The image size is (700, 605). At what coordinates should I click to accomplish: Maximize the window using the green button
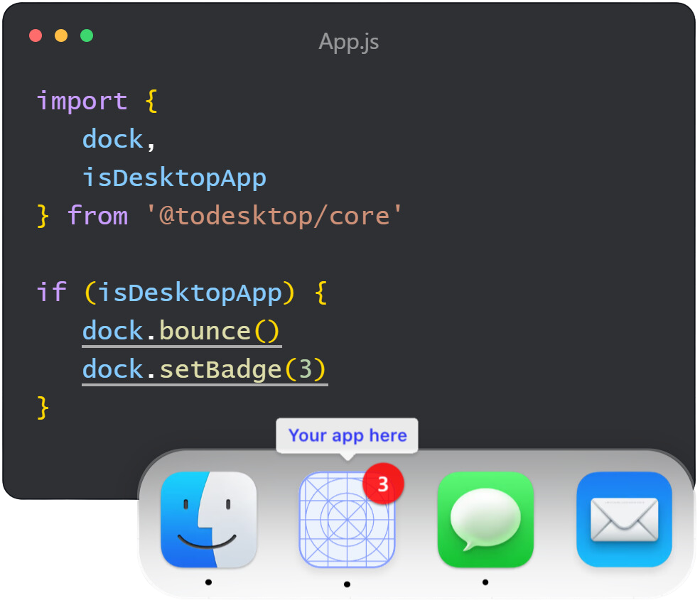pyautogui.click(x=87, y=36)
